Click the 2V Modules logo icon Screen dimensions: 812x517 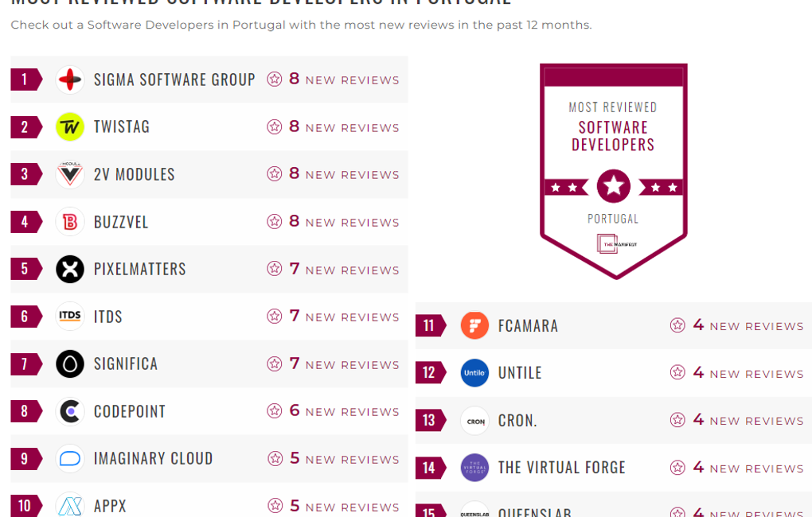pos(70,174)
